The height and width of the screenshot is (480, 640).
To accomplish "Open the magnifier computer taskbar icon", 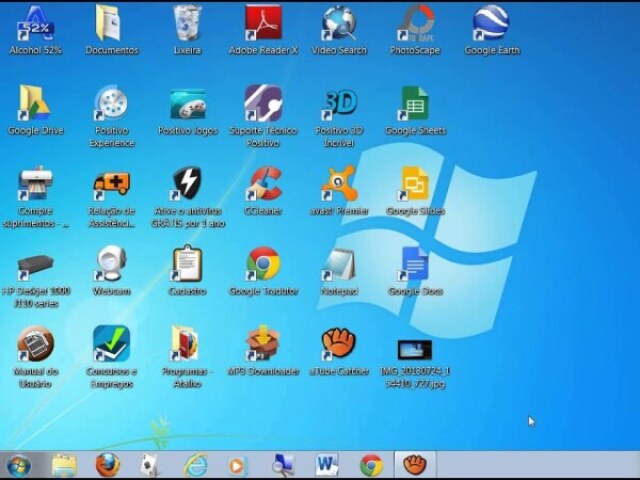I will pyautogui.click(x=283, y=466).
